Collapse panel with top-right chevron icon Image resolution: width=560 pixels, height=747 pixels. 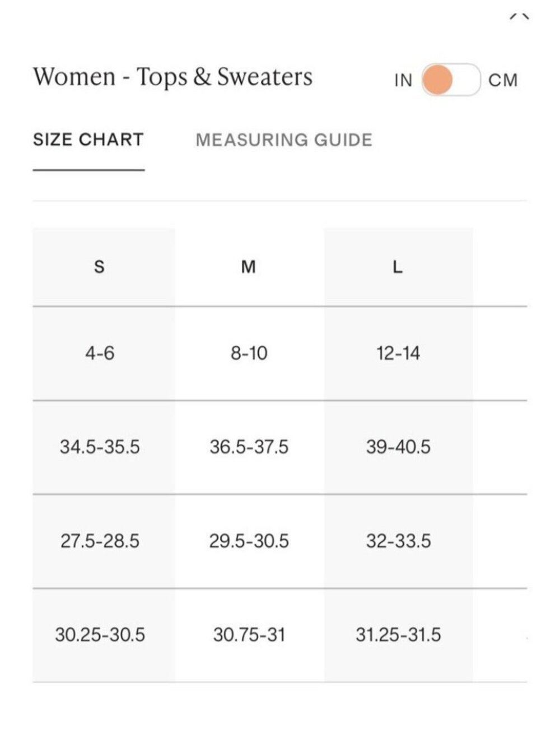(519, 17)
